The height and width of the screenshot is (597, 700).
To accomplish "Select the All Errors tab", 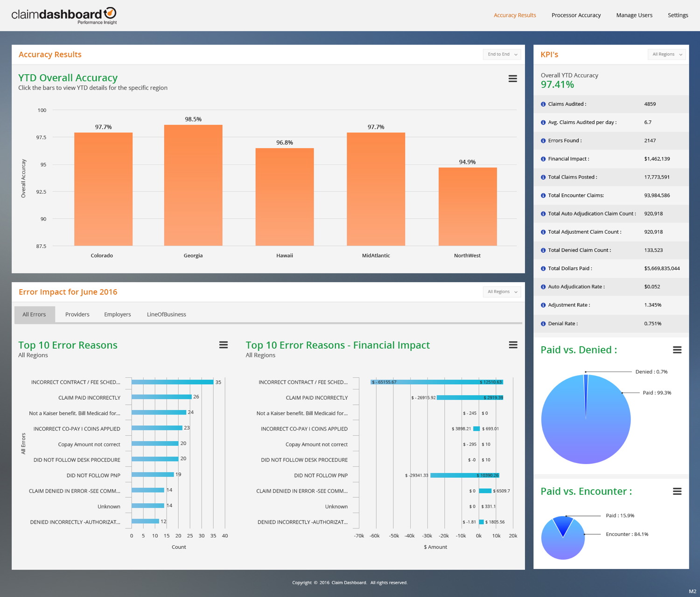I will click(x=35, y=314).
